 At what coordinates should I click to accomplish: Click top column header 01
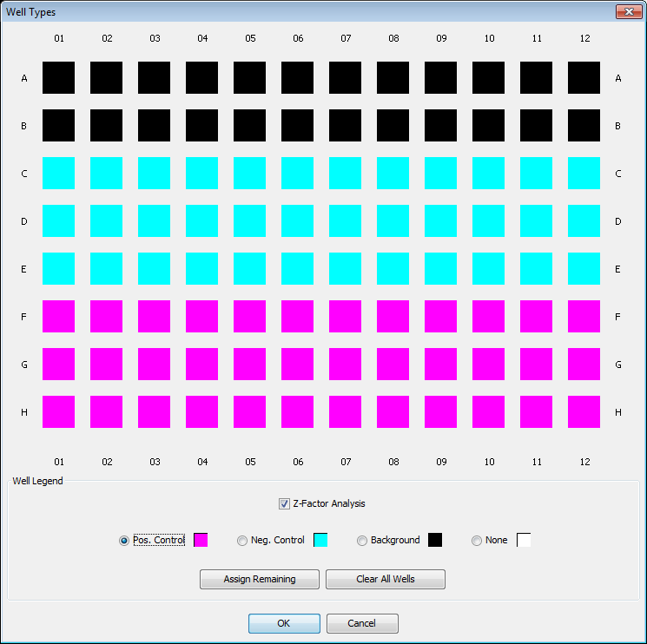59,38
